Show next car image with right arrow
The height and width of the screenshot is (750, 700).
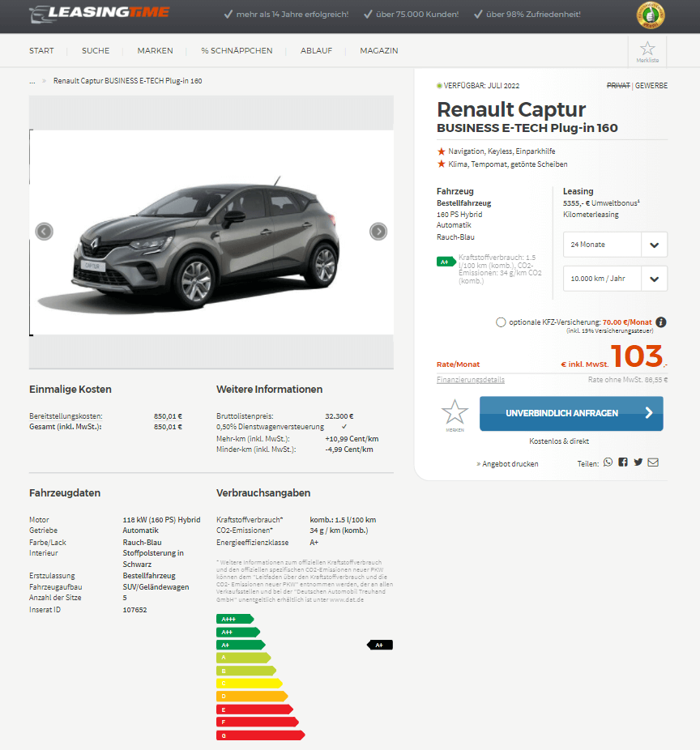[x=378, y=232]
